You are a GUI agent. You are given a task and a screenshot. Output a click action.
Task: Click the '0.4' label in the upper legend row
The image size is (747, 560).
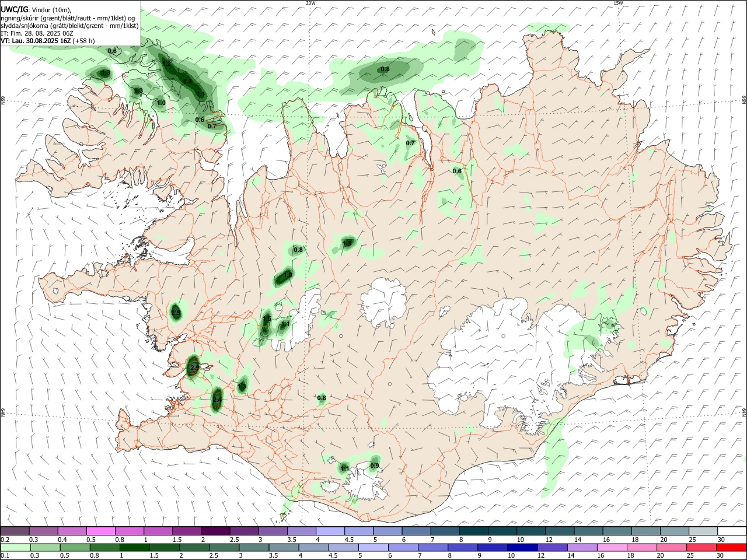tap(62, 540)
